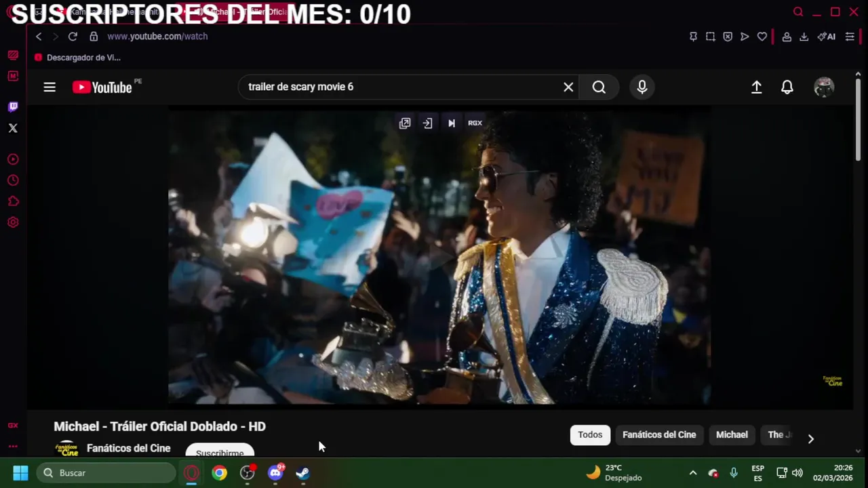The height and width of the screenshot is (488, 868).
Task: Start voice search with microphone
Action: [x=642, y=87]
